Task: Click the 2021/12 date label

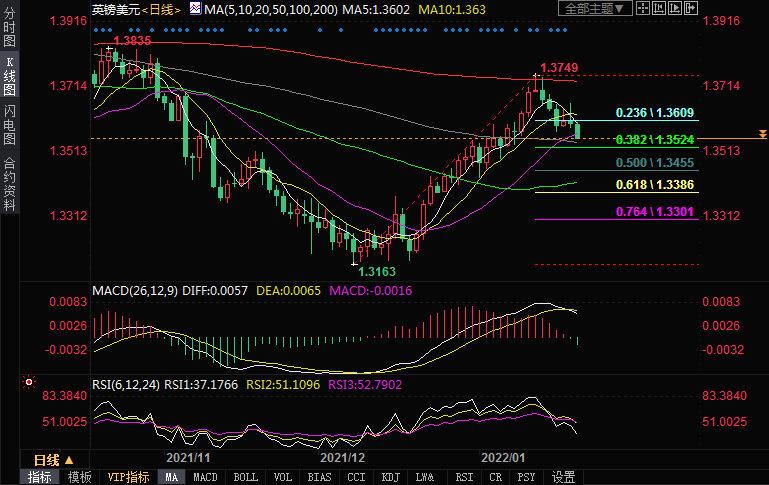Action: pos(342,458)
